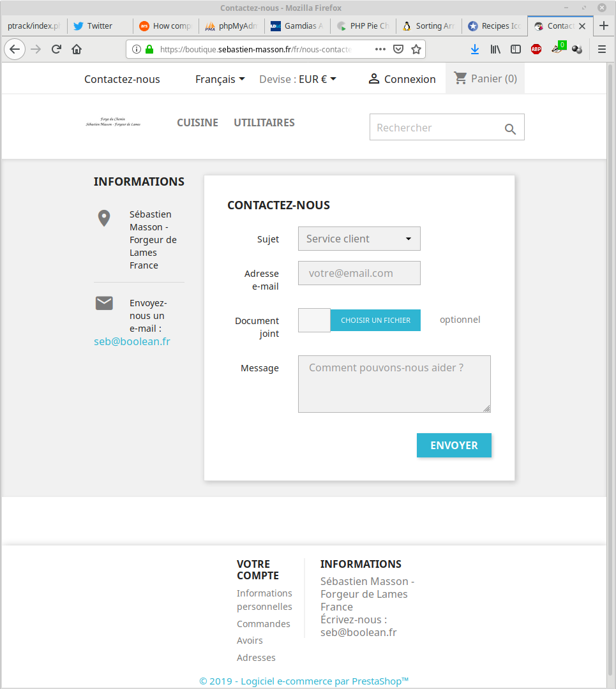Click the CHOISIR UN FICHIER button
The image size is (616, 689).
tap(375, 320)
